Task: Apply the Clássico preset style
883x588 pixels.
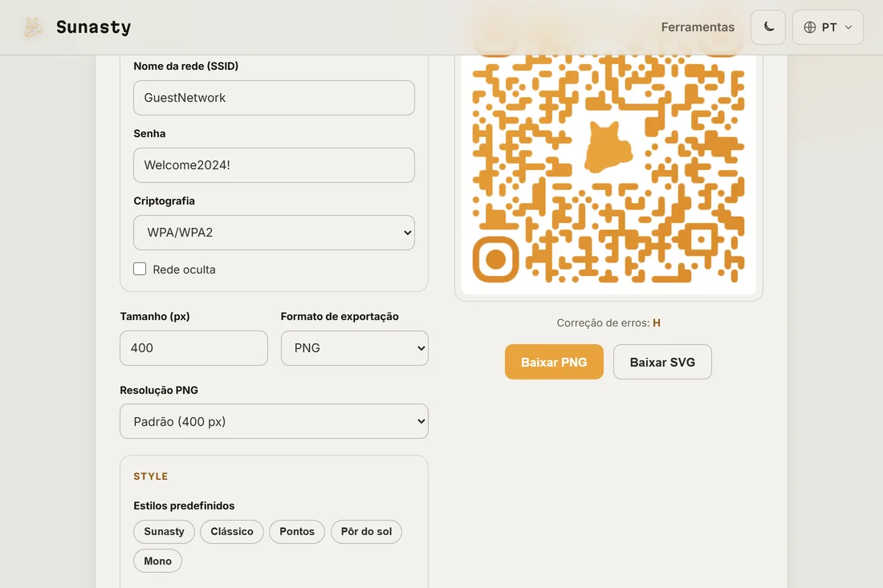Action: coord(232,532)
